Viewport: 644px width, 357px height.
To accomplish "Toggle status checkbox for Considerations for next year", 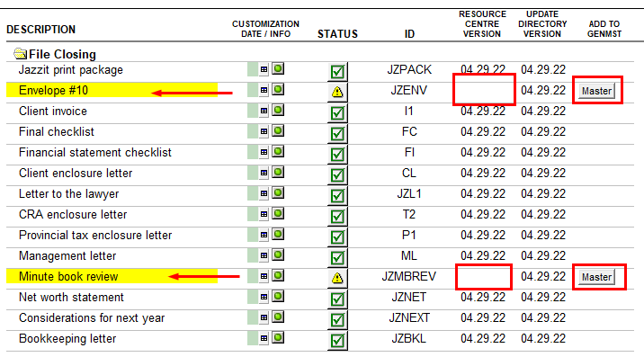I will point(337,319).
